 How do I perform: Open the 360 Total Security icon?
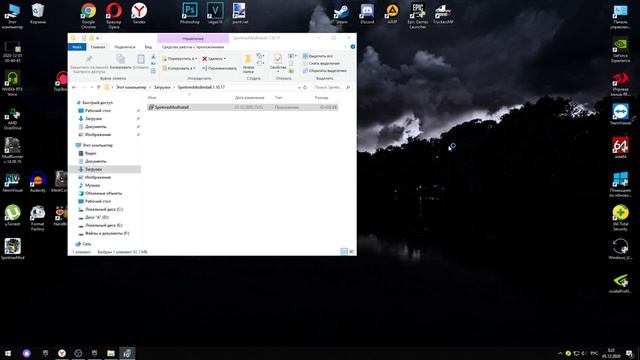(x=620, y=218)
